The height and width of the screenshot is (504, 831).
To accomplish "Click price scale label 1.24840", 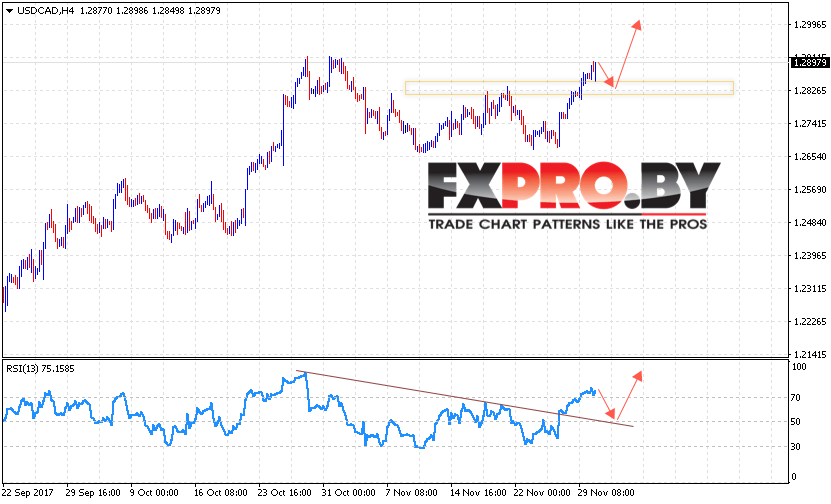I will tap(810, 223).
